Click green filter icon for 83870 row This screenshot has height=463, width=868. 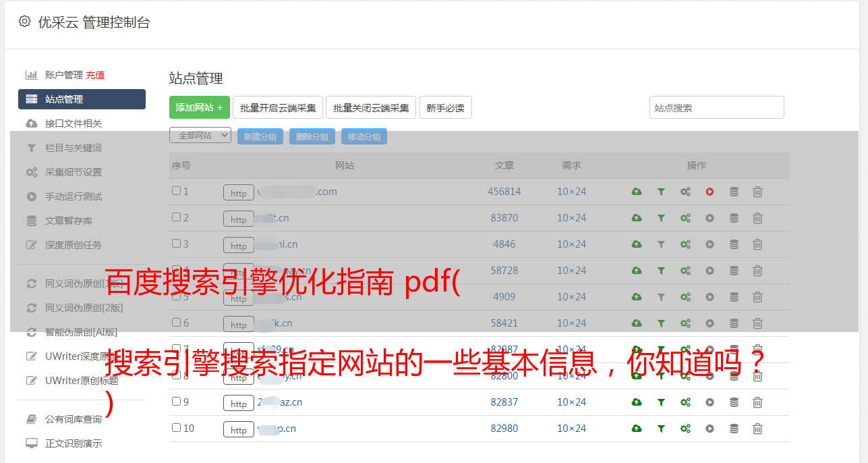[x=661, y=218]
